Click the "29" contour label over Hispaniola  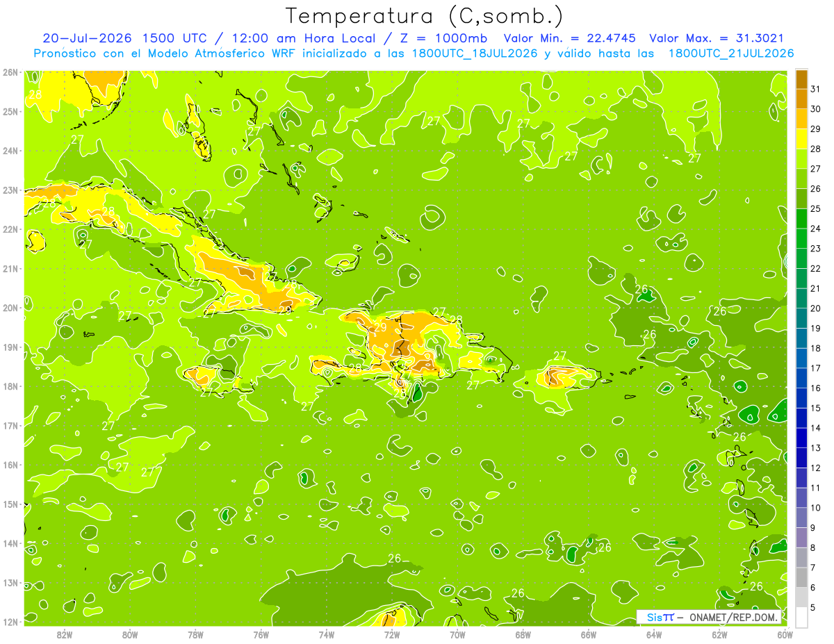[380, 328]
